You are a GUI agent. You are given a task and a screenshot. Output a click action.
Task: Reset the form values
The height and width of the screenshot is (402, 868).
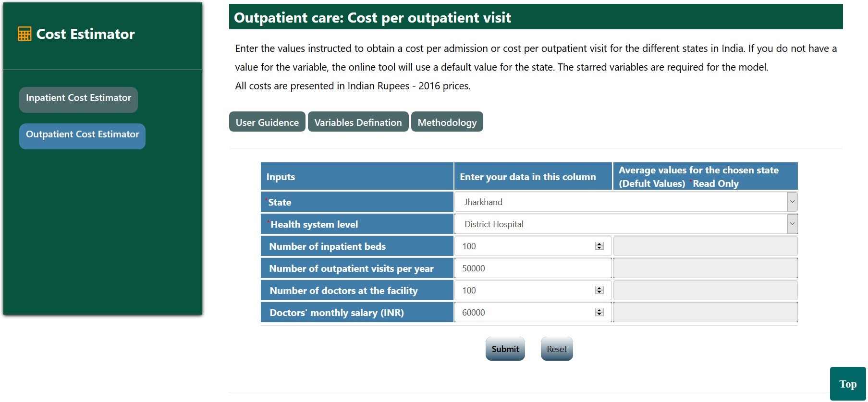tap(557, 349)
